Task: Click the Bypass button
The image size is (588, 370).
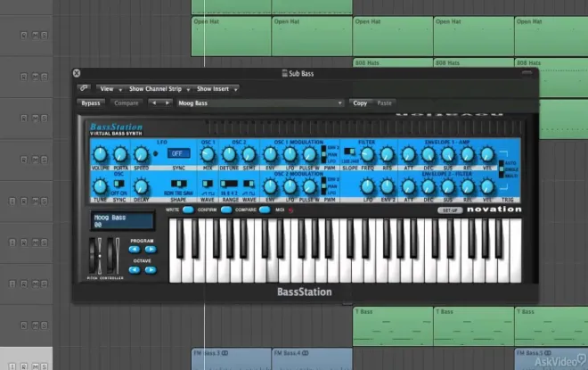Action: pos(91,103)
